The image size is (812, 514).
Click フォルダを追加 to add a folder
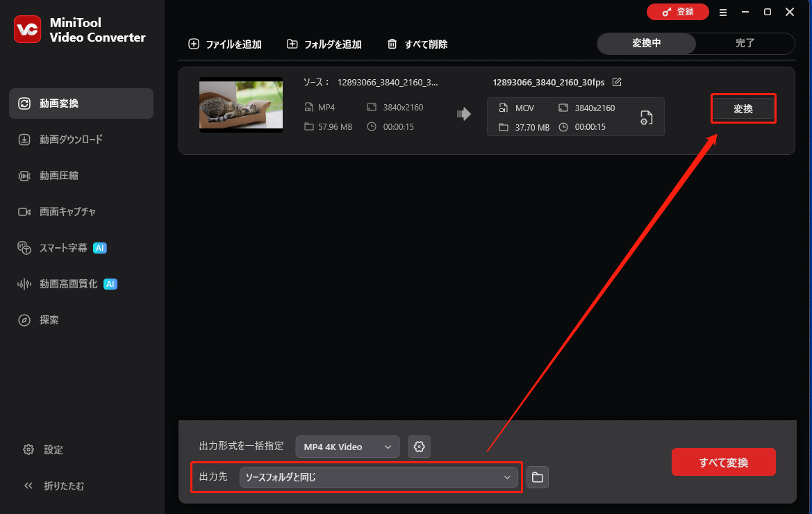tap(324, 44)
